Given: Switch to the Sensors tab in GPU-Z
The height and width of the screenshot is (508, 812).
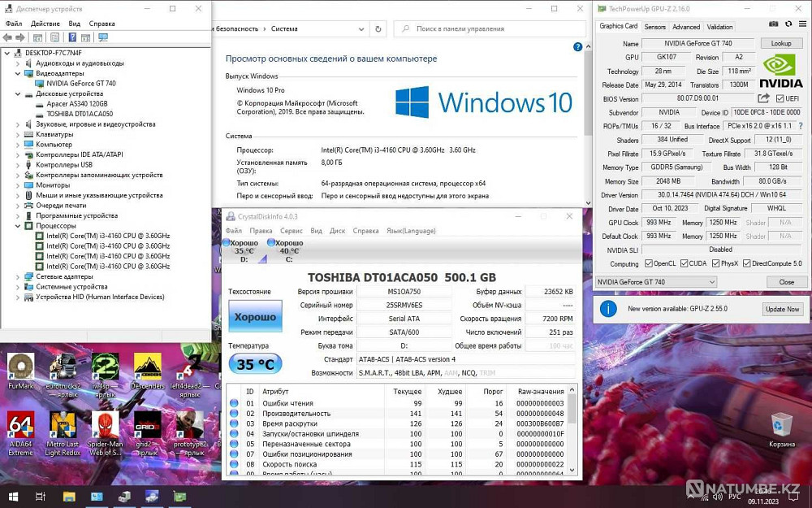Looking at the screenshot, I should pyautogui.click(x=654, y=27).
